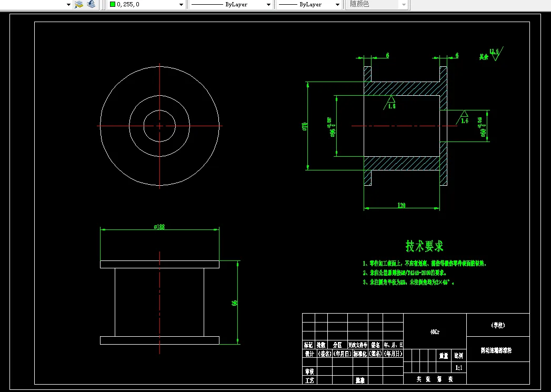Select the 标准化 title block label
Image resolution: width=551 pixels, height=392 pixels.
pos(360,354)
